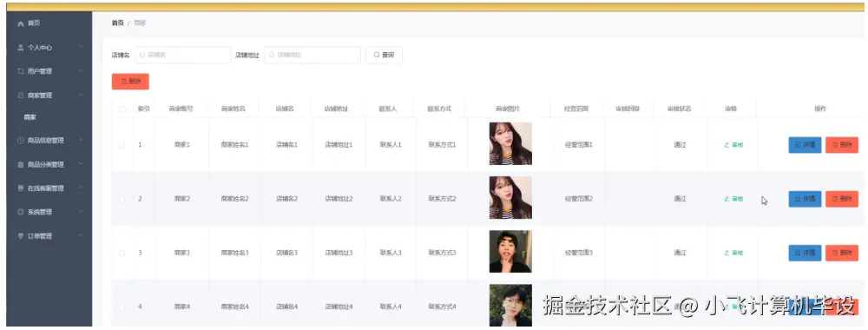Click the cell 店铺地址3
868x330 pixels.
click(339, 253)
